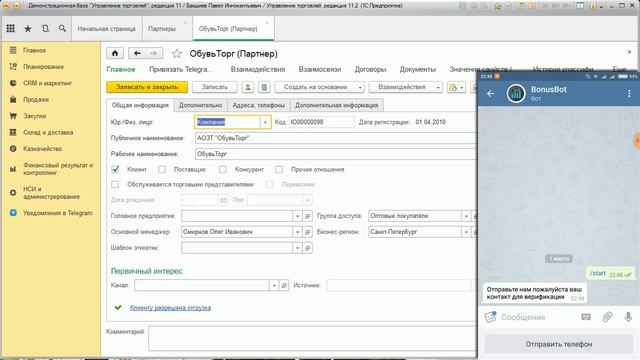Open the BonusBot avatar
The image size is (640, 360).
click(516, 93)
